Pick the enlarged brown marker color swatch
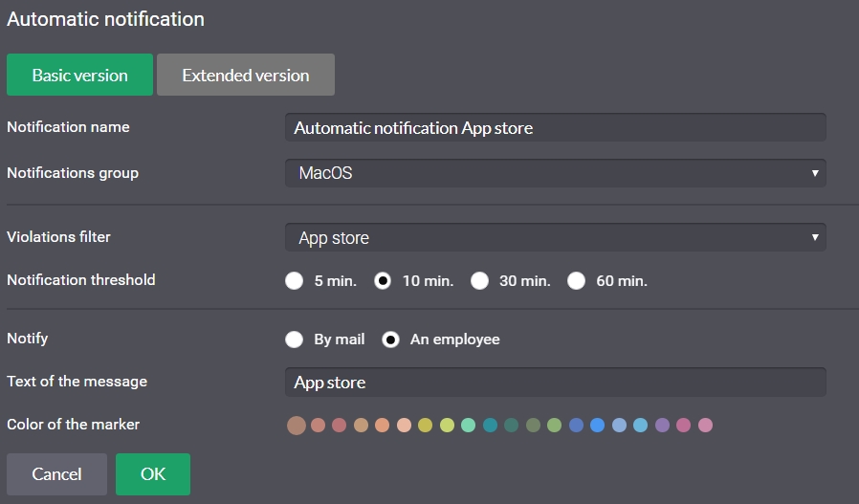 297,426
